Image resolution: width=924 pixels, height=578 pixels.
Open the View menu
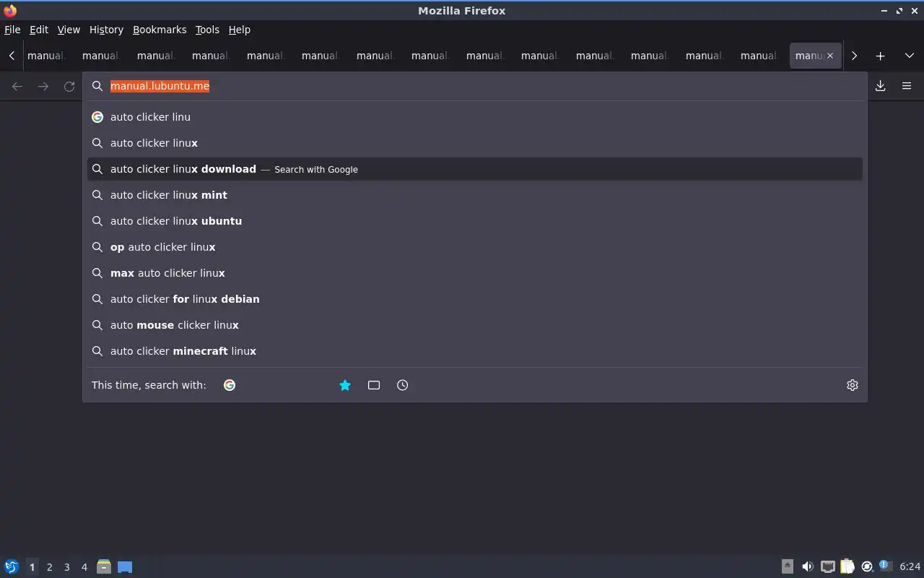tap(69, 30)
